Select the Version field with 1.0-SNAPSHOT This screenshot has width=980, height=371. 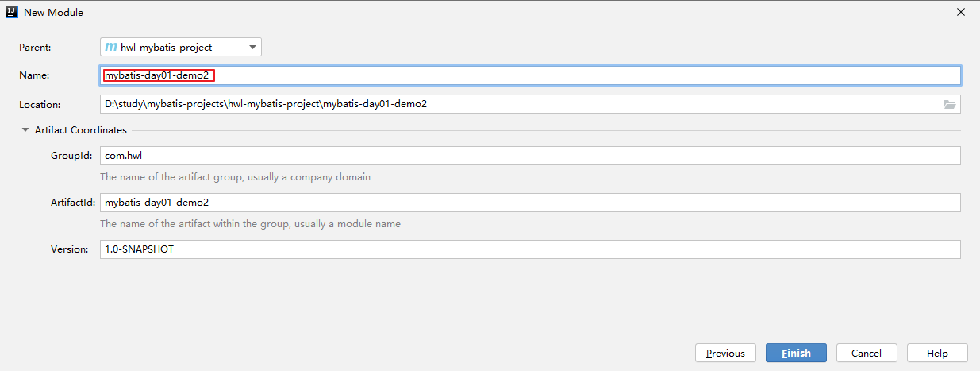click(x=530, y=249)
